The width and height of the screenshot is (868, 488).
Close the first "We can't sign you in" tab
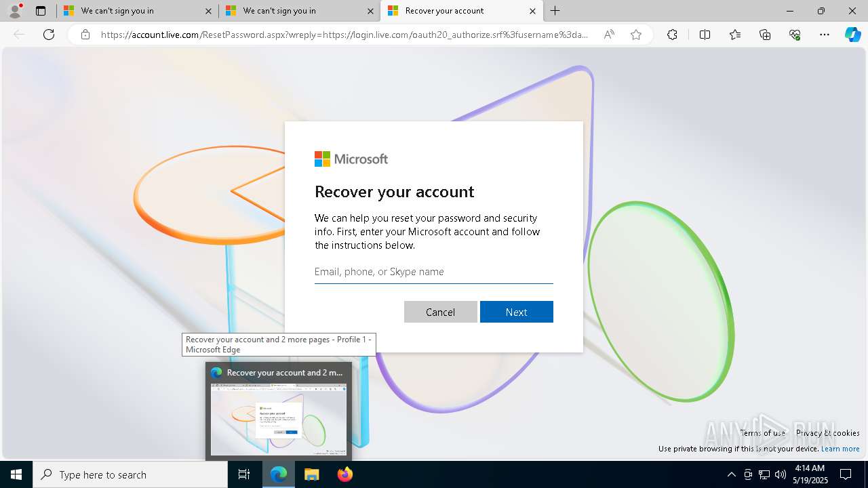208,11
